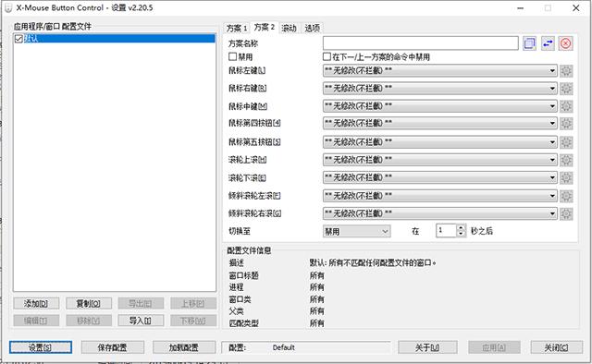Increase seconds value with spinner up arrow
Screen dimensions: 592x364
pyautogui.click(x=461, y=228)
